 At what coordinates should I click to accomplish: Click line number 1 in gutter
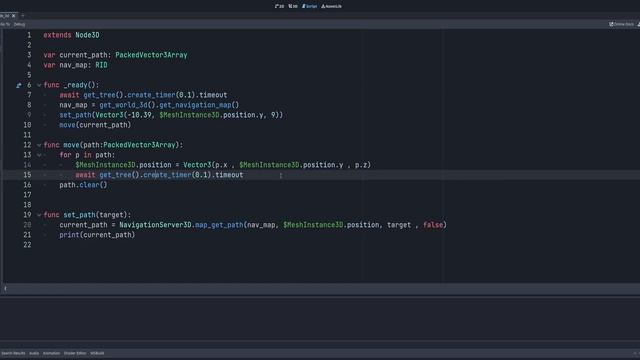click(x=29, y=35)
